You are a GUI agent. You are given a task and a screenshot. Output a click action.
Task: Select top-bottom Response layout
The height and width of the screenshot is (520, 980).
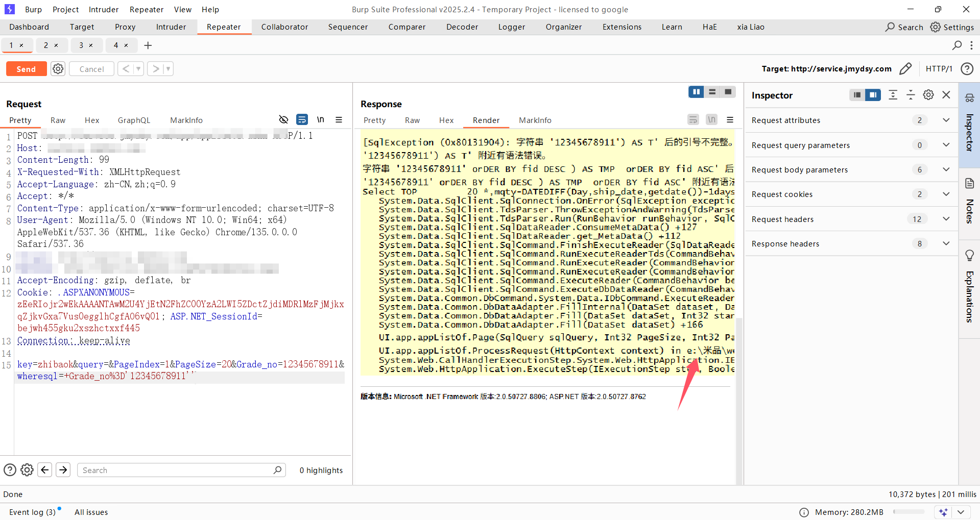point(712,92)
